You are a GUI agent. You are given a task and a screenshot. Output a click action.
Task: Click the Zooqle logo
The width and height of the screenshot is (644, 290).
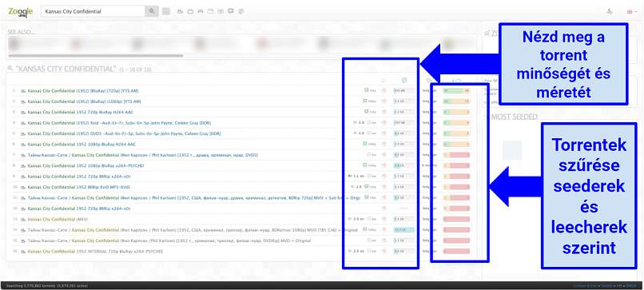[20, 11]
